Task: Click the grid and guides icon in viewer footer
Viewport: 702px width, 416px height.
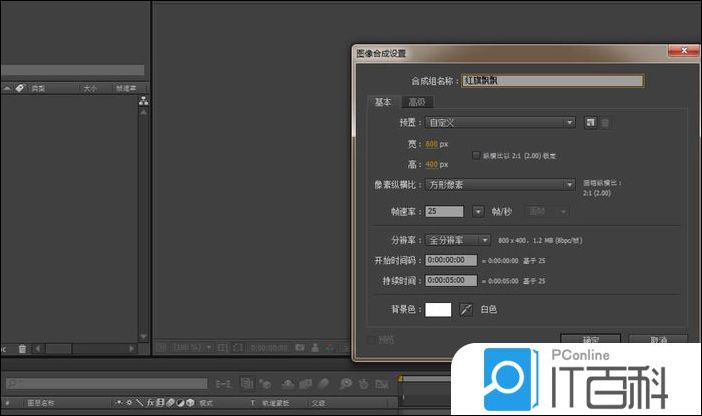Action: click(x=223, y=347)
